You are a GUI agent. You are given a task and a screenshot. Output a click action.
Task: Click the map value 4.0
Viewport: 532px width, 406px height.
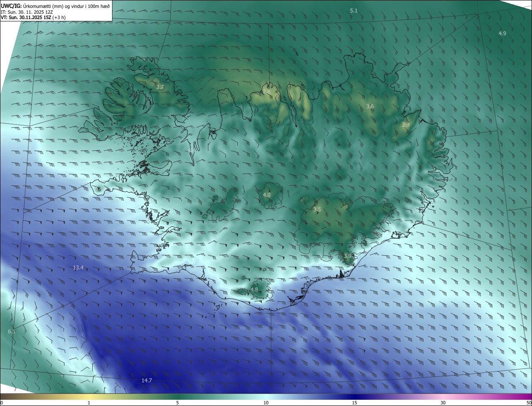(267, 195)
